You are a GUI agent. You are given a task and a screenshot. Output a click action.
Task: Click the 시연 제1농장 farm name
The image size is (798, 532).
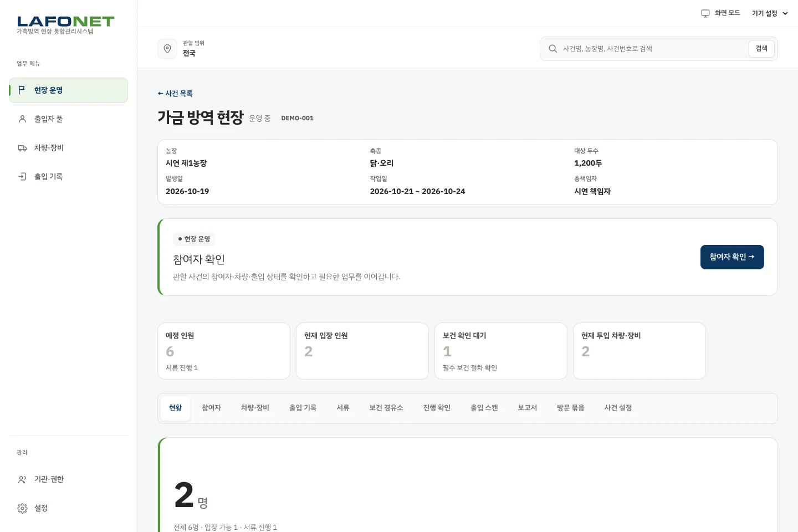[x=186, y=163]
